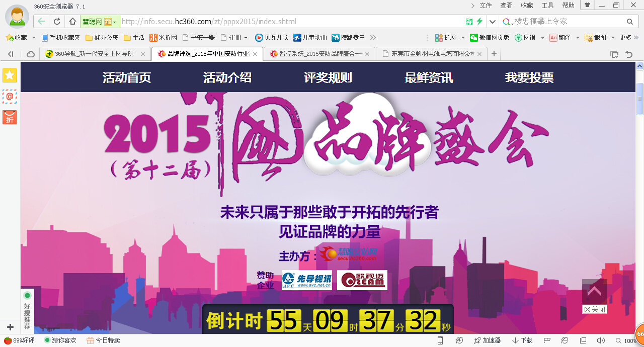Screen dimensions: 644x347
Task: Click the refresh page button
Action: [x=57, y=22]
